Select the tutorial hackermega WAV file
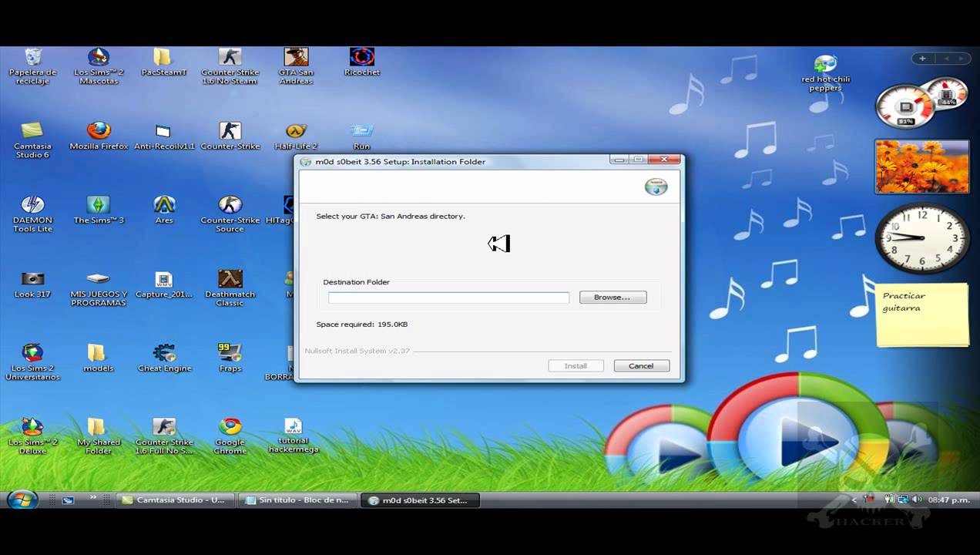This screenshot has width=980, height=555. (294, 436)
